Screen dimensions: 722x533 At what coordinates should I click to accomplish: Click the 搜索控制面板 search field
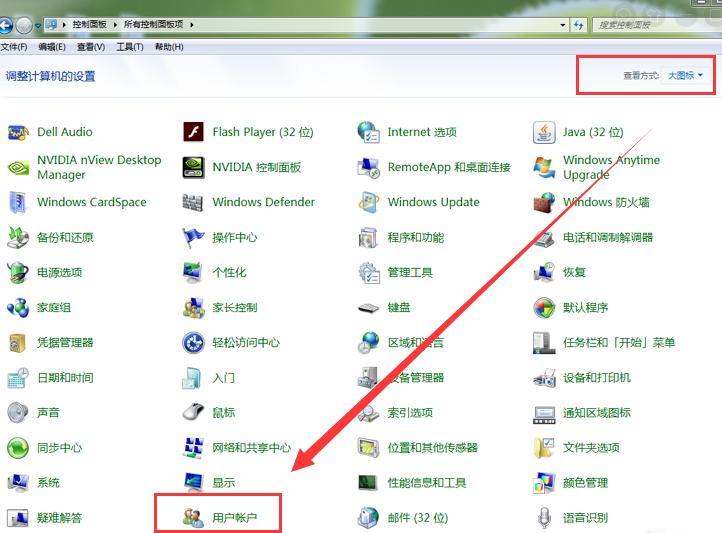tap(656, 25)
